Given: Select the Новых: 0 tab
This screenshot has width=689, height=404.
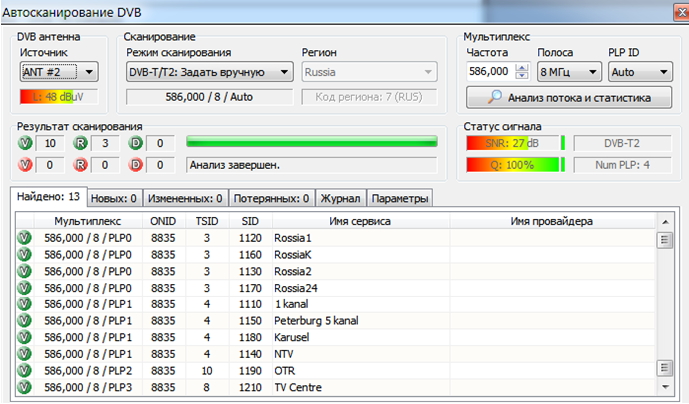Looking at the screenshot, I should pyautogui.click(x=117, y=198).
